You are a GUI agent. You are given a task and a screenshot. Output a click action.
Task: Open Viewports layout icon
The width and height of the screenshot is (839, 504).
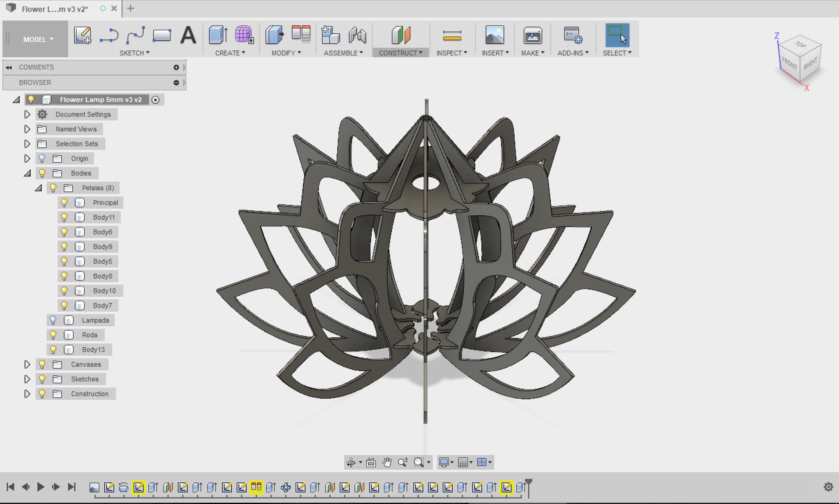tap(481, 462)
